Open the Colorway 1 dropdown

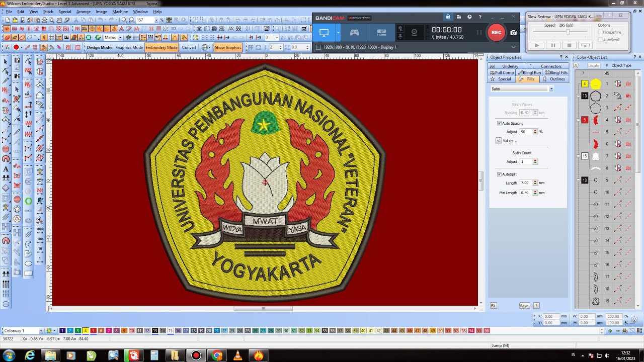pos(41,331)
